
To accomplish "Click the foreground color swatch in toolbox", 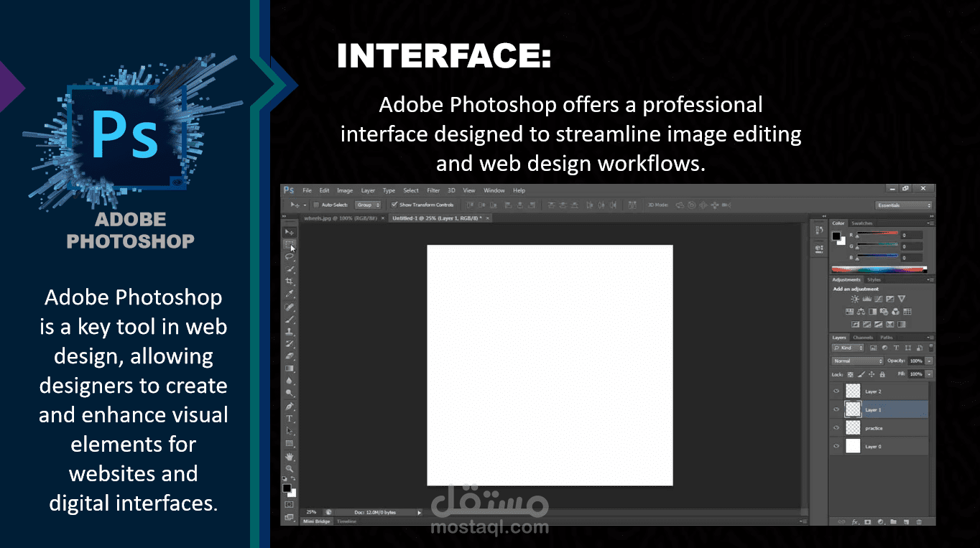I will point(287,488).
